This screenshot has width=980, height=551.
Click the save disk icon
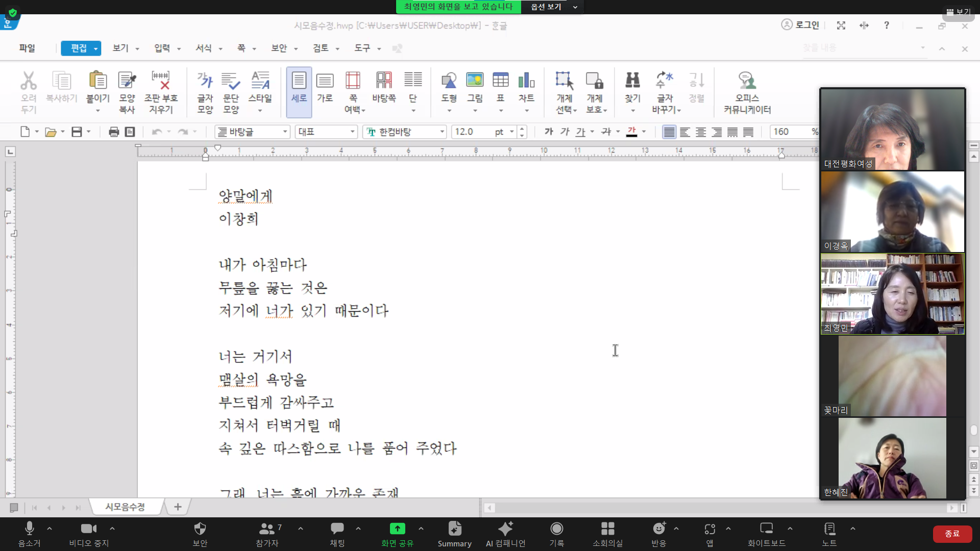[77, 132]
